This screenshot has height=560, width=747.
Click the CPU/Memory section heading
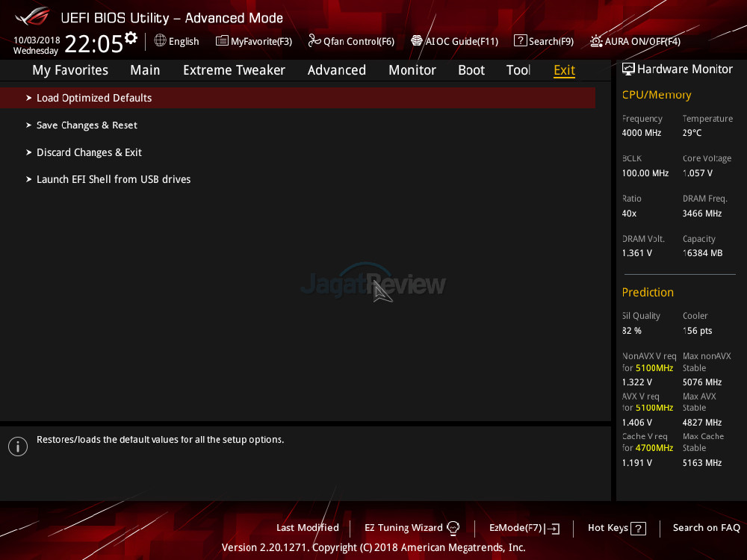click(x=657, y=95)
